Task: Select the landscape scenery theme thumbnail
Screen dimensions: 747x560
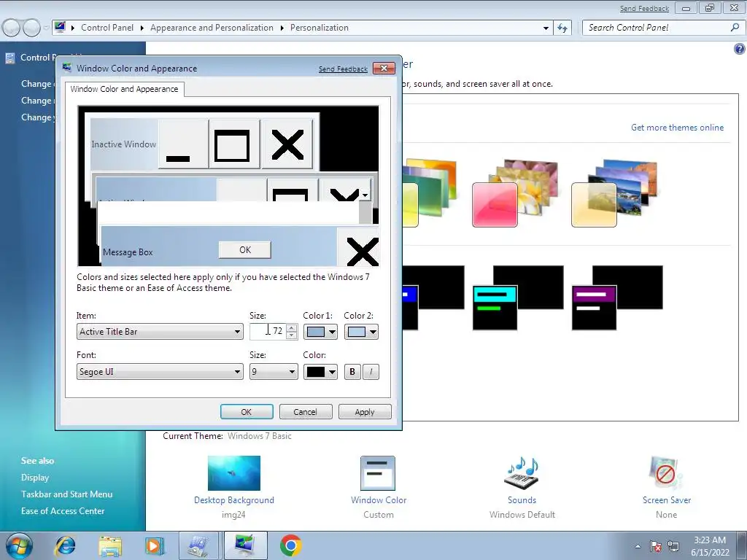Action: pos(614,192)
